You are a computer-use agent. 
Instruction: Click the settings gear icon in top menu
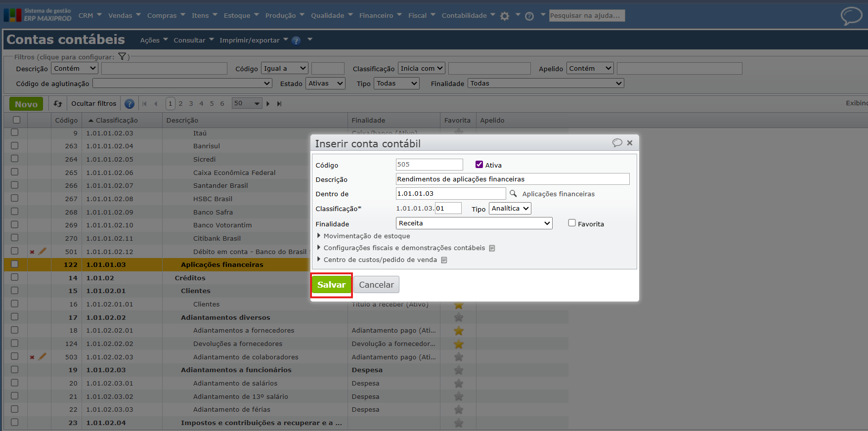coord(504,16)
